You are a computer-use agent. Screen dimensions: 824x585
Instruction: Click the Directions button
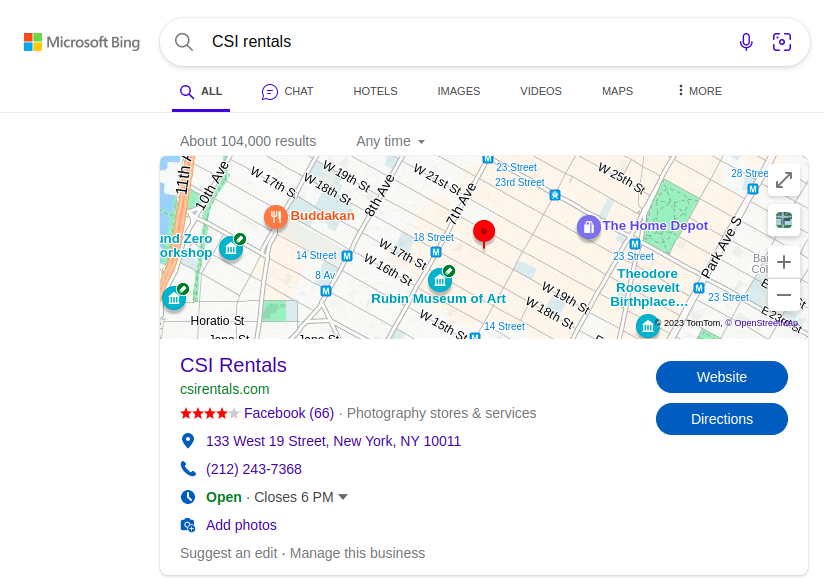point(722,419)
